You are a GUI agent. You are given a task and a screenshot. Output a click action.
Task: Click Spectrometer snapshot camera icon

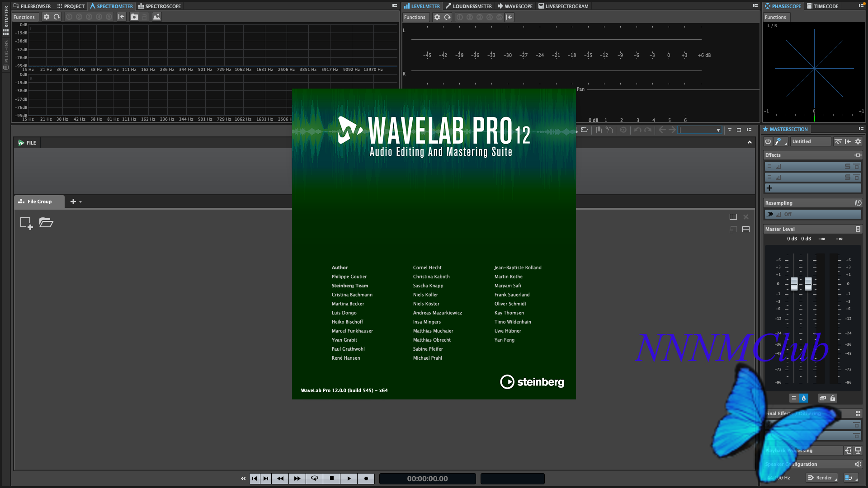tap(134, 17)
